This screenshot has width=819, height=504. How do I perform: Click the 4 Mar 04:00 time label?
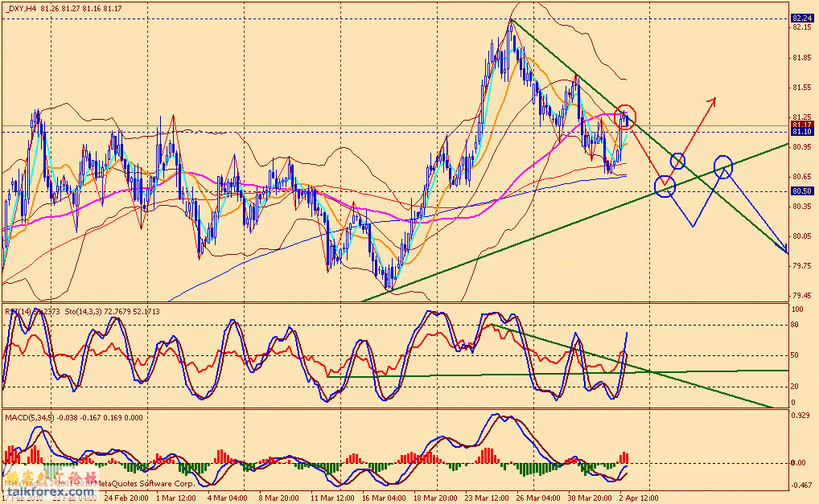pos(227,498)
